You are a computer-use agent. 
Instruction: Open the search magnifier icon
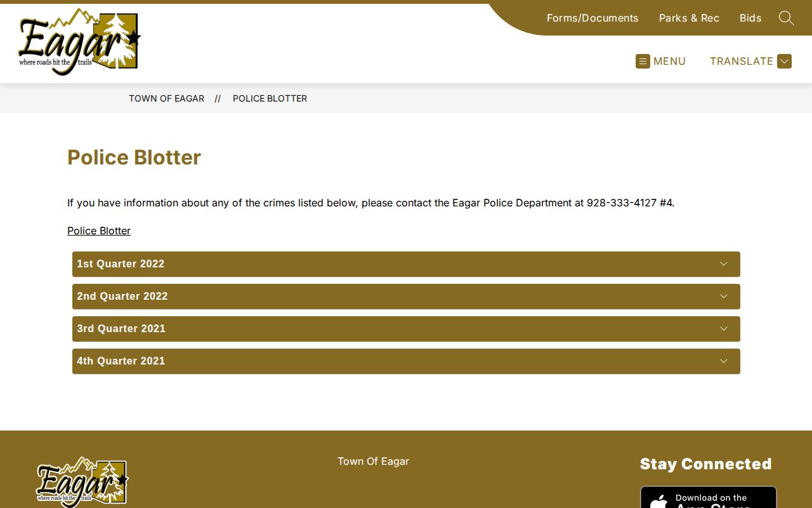pyautogui.click(x=787, y=18)
